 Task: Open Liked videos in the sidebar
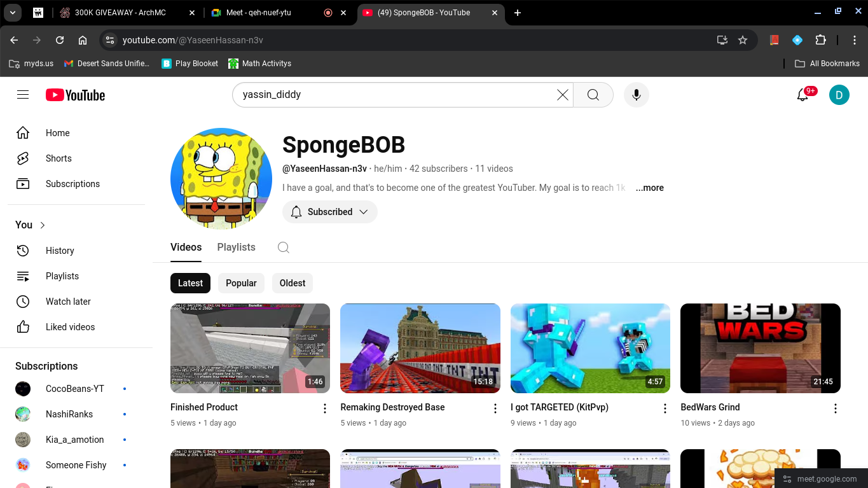click(x=76, y=327)
